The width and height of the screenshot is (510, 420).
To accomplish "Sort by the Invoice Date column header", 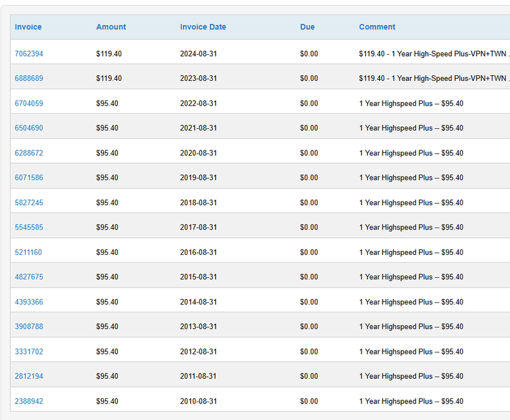I will 203,27.
